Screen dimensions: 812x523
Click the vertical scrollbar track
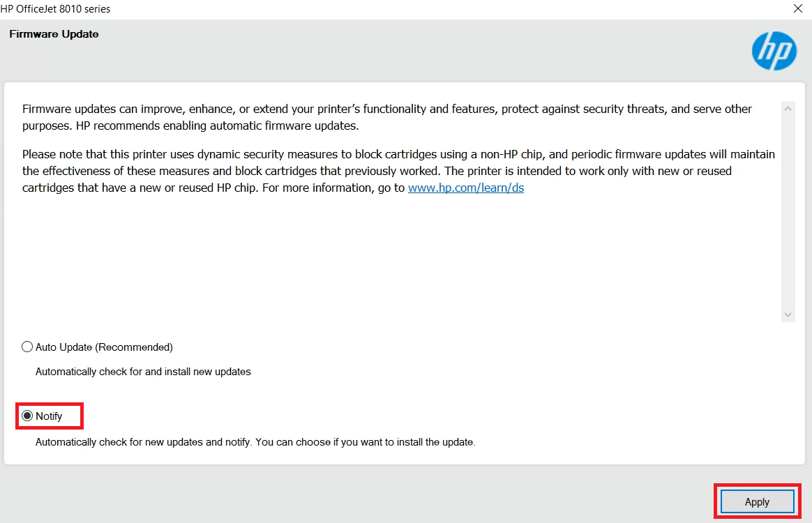pyautogui.click(x=788, y=211)
